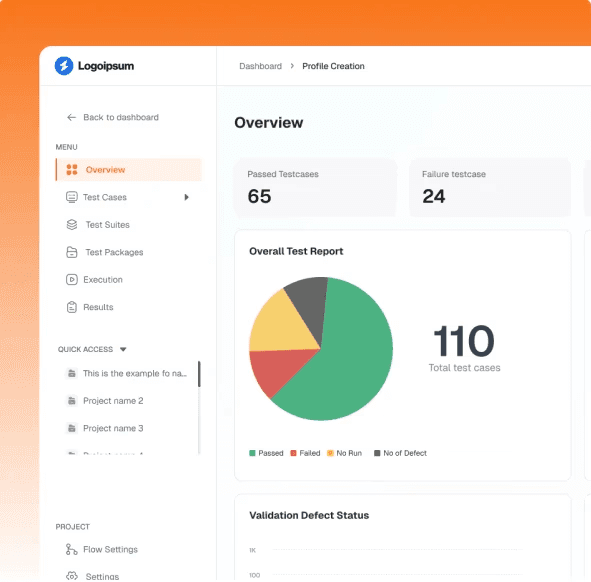
Task: Click the Results clipboard icon
Action: click(72, 307)
